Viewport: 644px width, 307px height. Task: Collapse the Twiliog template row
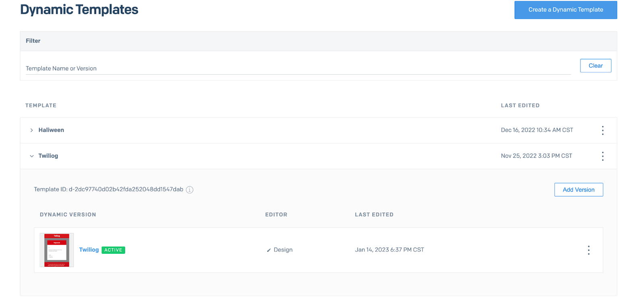31,156
